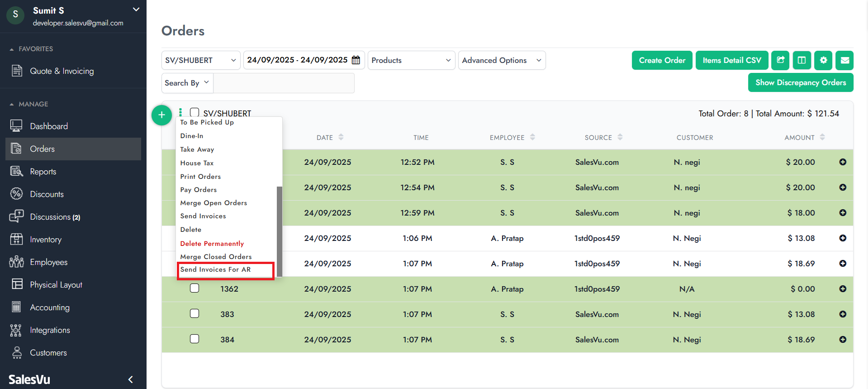
Task: Sort by EMPLOYEE column arrows
Action: pyautogui.click(x=532, y=137)
